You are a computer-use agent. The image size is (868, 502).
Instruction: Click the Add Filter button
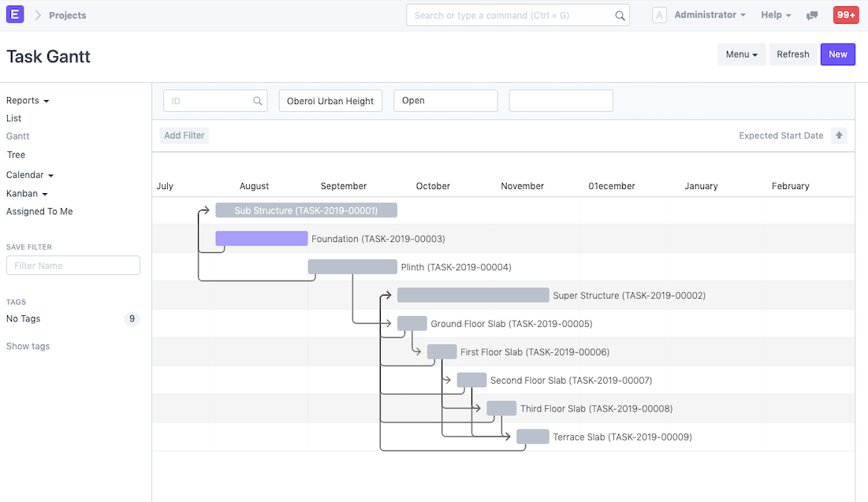(184, 136)
